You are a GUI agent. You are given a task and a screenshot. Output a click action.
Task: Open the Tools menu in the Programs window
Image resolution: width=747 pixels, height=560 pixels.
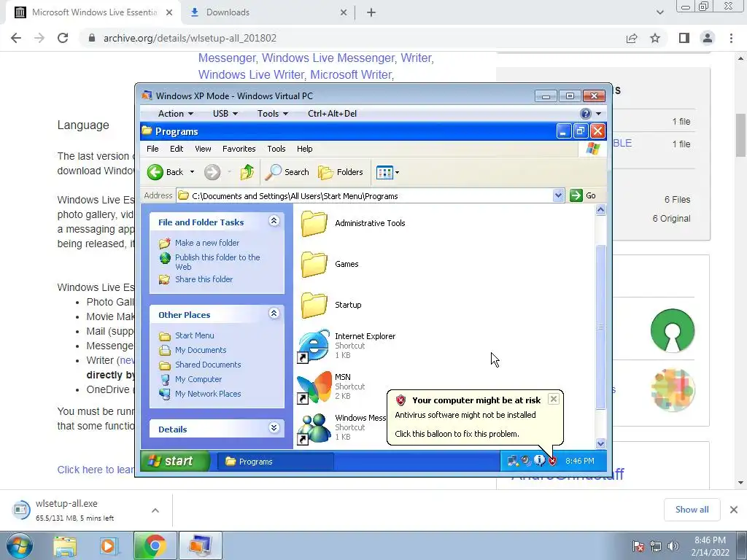276,149
